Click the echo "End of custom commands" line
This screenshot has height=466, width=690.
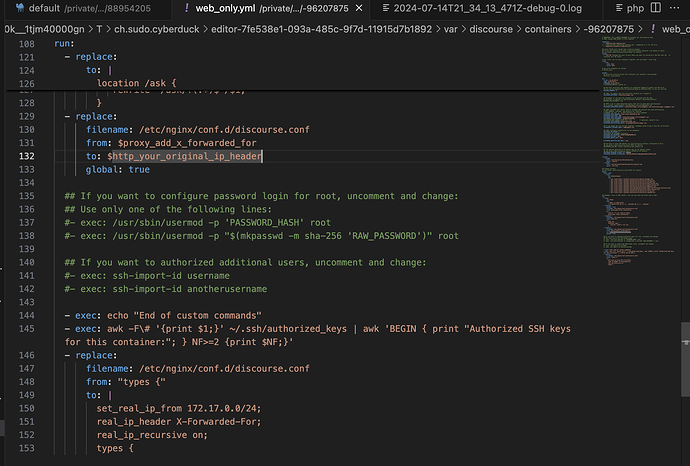pyautogui.click(x=163, y=316)
